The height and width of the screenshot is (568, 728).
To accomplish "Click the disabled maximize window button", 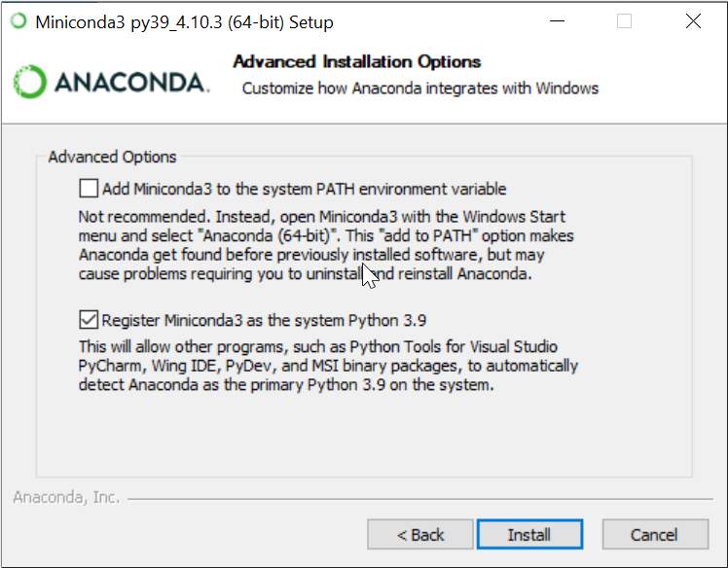I will click(x=624, y=20).
